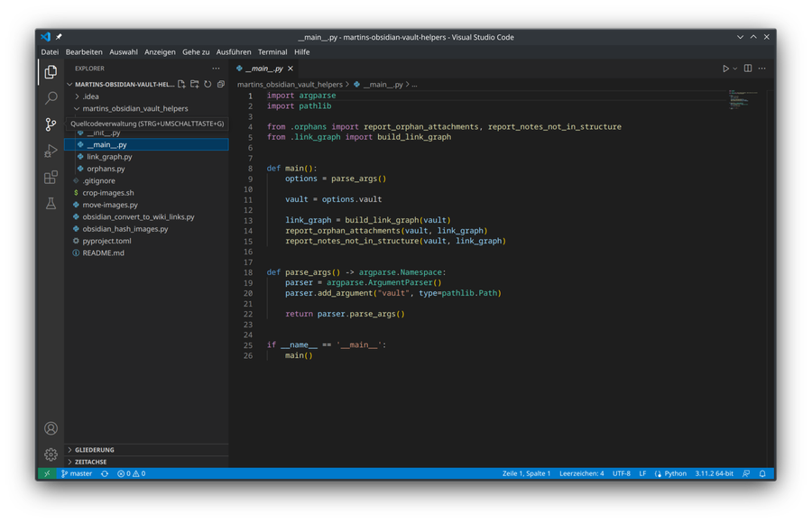Click the remote window indicator in status bar
Viewport: 812px width, 523px height.
click(47, 473)
